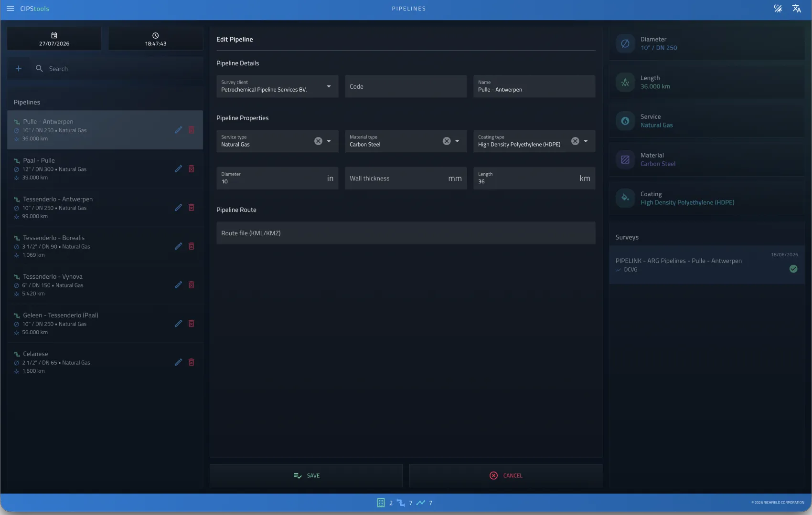
Task: Clear the Material type selection
Action: (x=447, y=141)
